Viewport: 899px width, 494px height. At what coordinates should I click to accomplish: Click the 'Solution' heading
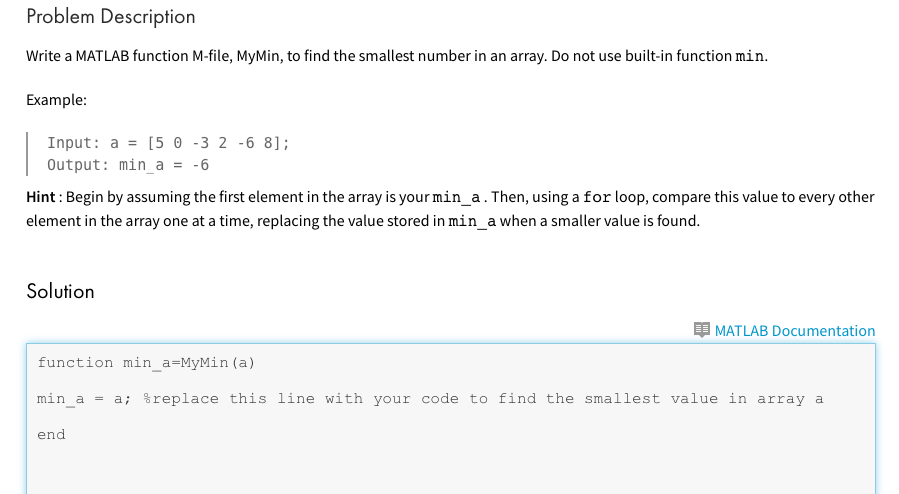point(60,291)
